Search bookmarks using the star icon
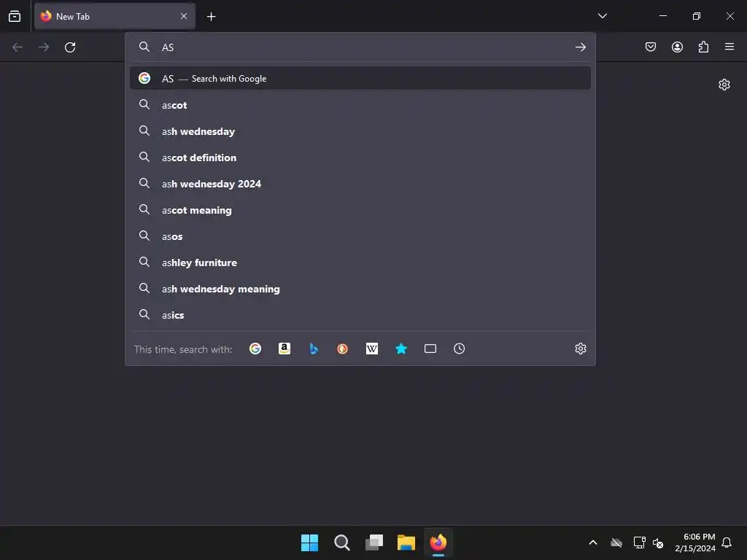The height and width of the screenshot is (560, 747). (401, 349)
